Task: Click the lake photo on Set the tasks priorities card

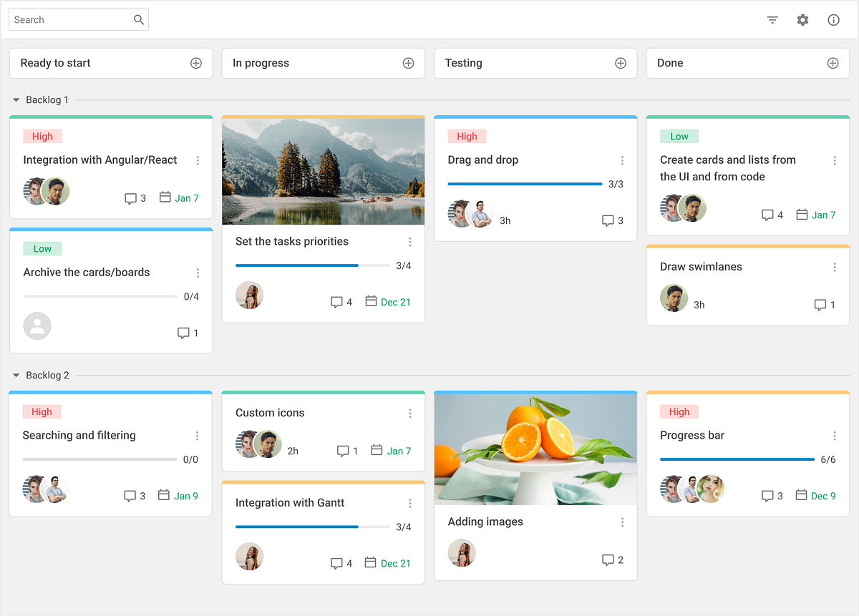Action: click(323, 170)
